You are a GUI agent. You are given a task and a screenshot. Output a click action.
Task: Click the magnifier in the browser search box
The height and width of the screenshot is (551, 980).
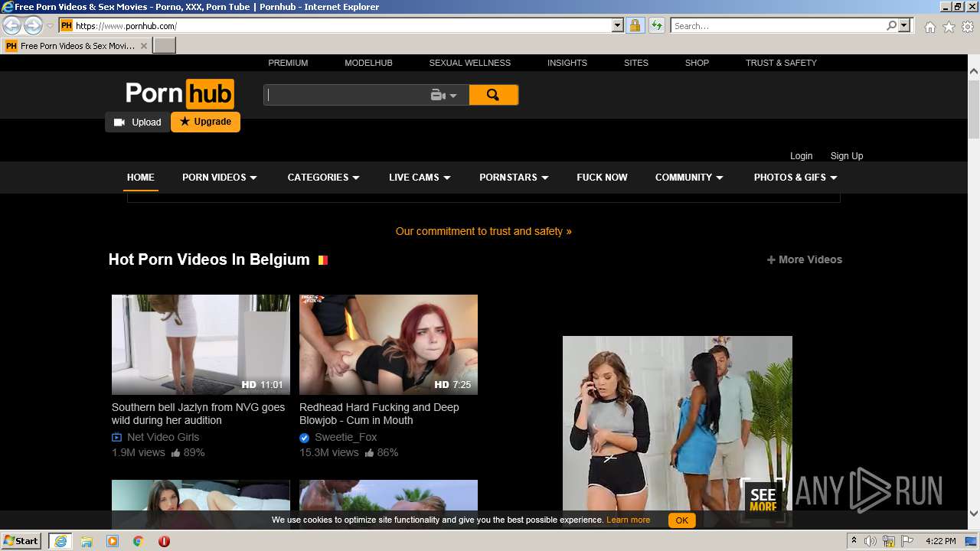point(891,25)
